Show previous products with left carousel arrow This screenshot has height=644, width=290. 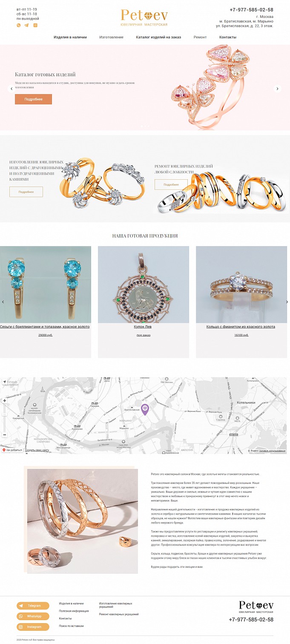[3, 302]
